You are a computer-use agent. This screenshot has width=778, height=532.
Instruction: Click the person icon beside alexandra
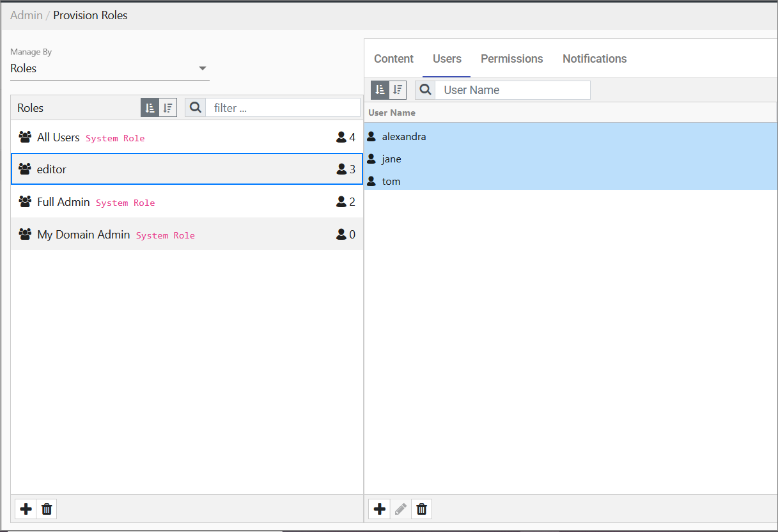click(x=371, y=136)
